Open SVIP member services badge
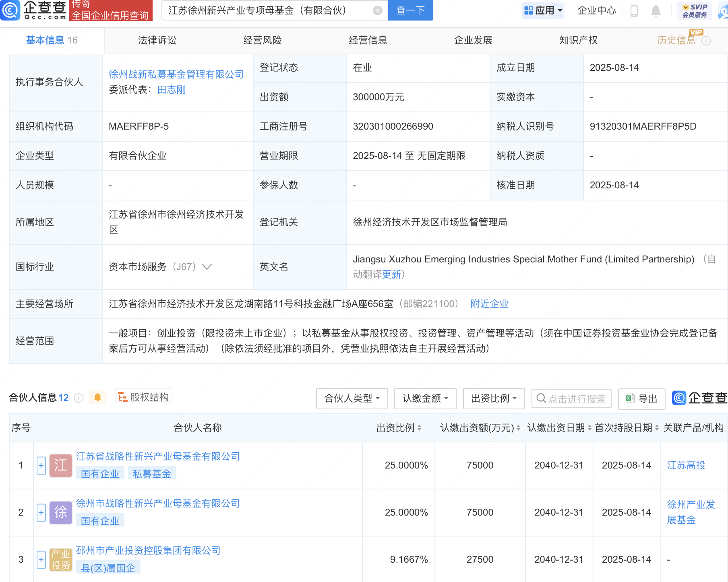 [x=695, y=10]
